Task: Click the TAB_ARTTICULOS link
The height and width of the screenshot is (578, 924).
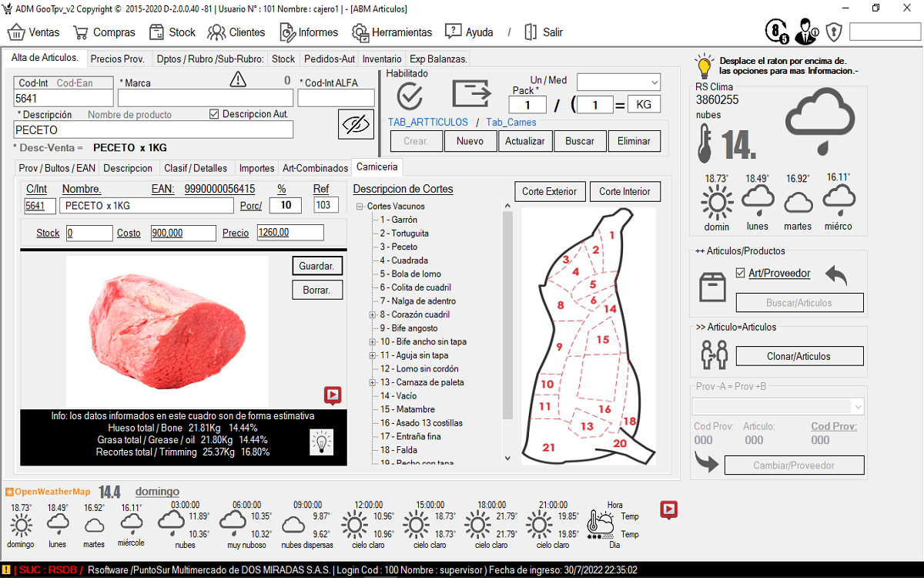Action: (427, 122)
